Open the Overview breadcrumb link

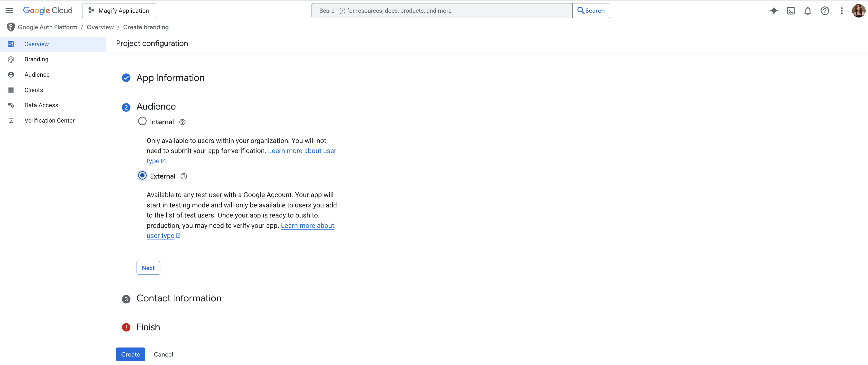tap(100, 27)
